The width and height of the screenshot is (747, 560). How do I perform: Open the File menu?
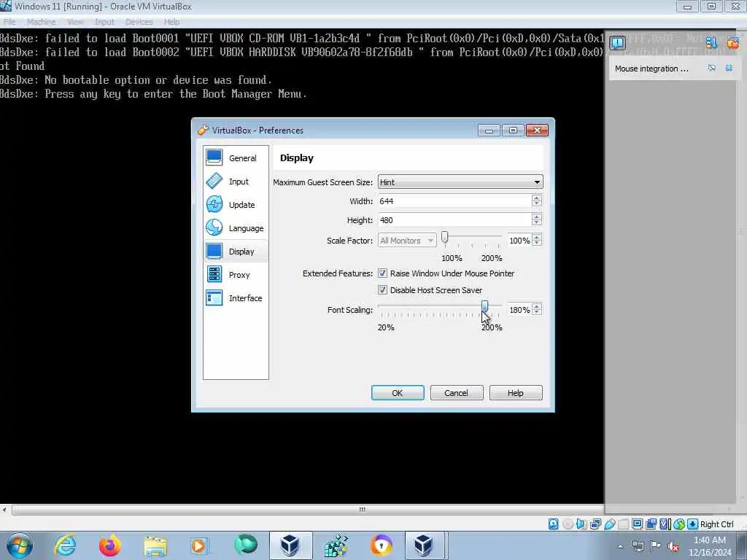coord(9,22)
